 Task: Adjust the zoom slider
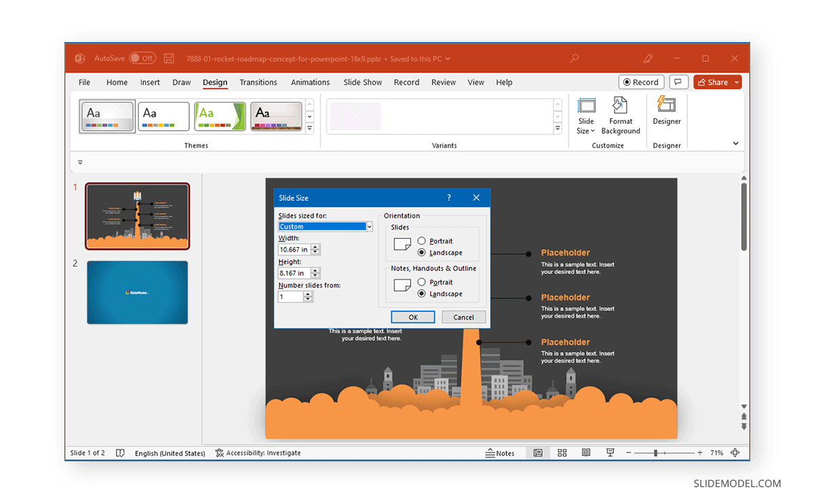point(657,452)
